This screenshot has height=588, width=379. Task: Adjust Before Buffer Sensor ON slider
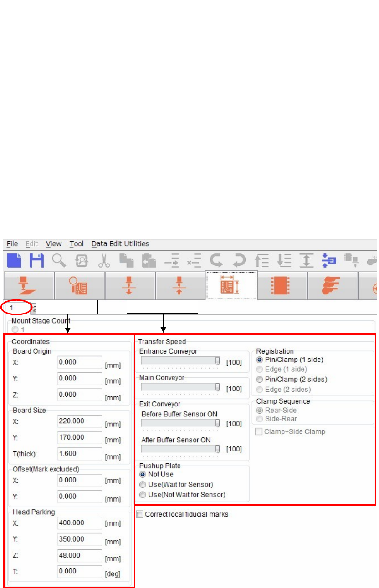(181, 424)
